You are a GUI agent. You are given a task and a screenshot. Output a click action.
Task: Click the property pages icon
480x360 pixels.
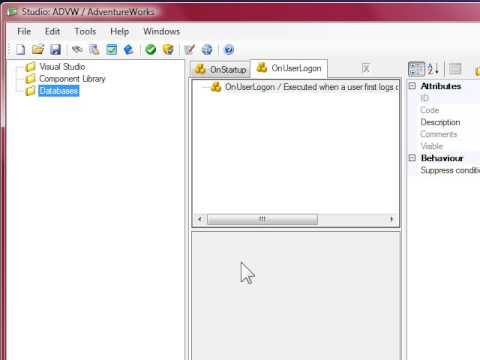(x=455, y=69)
